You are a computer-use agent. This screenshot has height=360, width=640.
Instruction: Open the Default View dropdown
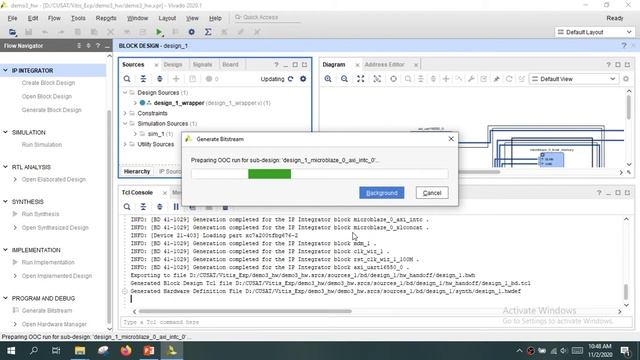click(573, 79)
